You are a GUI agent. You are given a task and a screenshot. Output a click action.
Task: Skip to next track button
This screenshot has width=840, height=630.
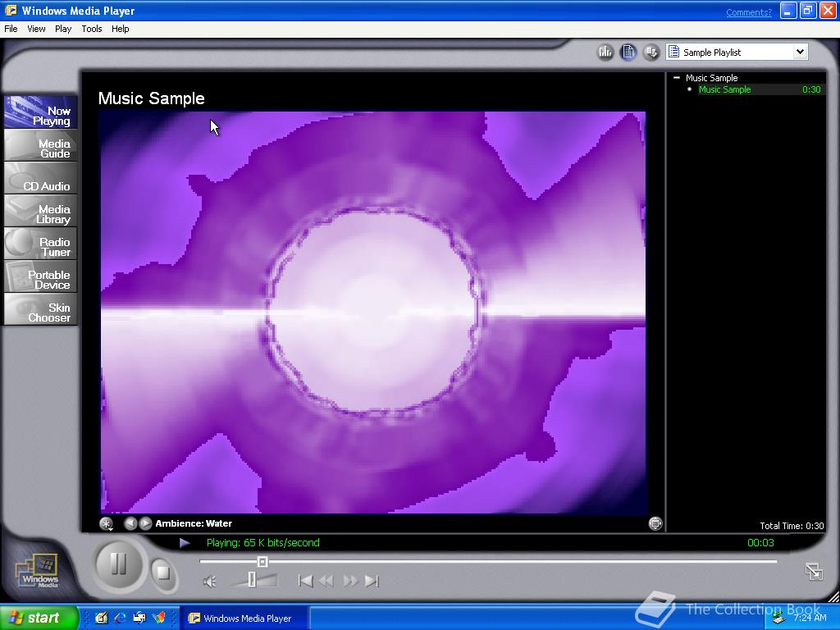click(372, 582)
